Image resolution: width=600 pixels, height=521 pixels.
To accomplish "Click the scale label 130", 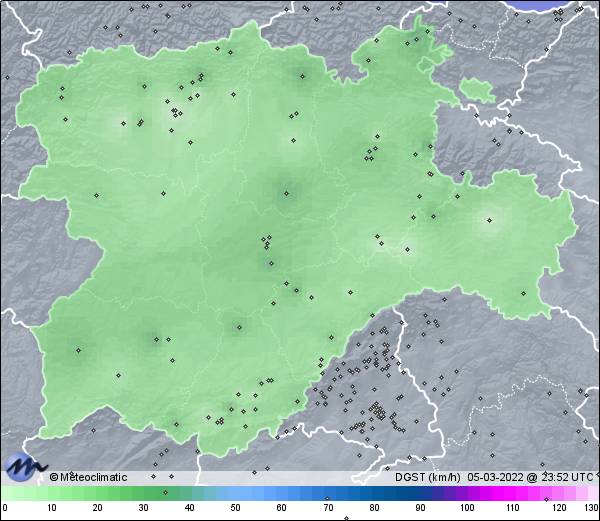I will pos(592,508).
